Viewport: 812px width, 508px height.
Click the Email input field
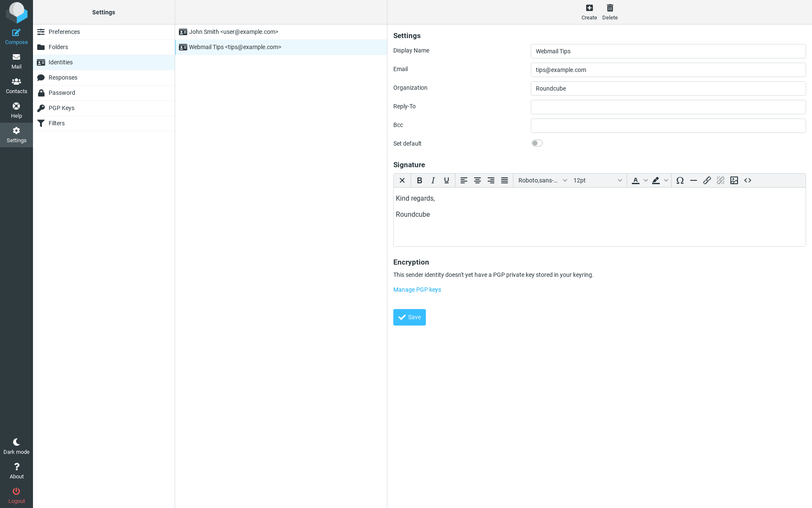[x=668, y=70]
